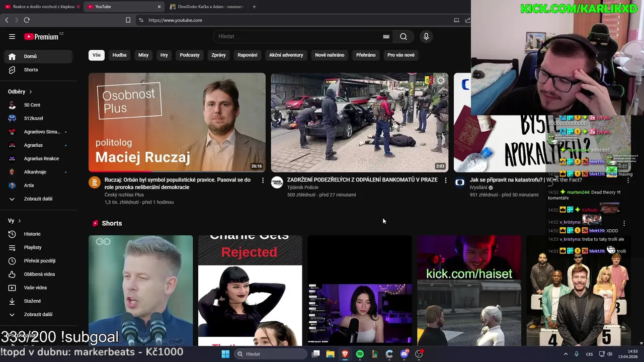This screenshot has width=644, height=362.
Task: Expand Zobrazit další under the Vy section
Action: [38, 314]
